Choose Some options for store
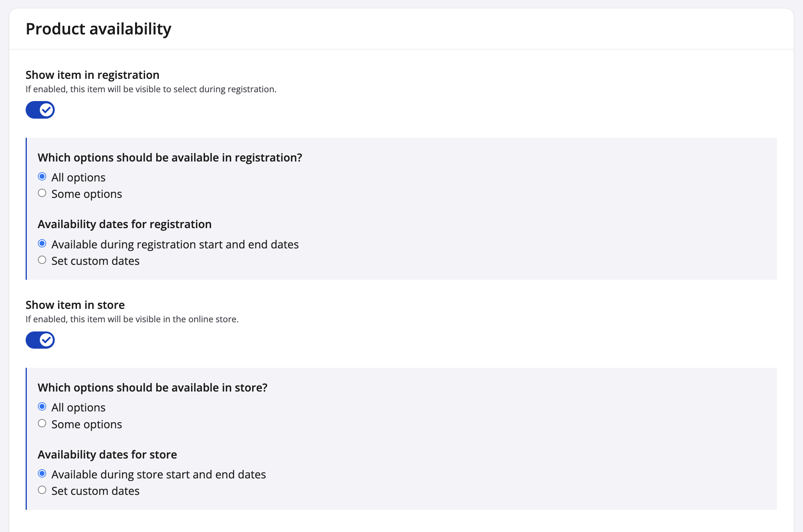Image resolution: width=803 pixels, height=532 pixels. tap(42, 424)
